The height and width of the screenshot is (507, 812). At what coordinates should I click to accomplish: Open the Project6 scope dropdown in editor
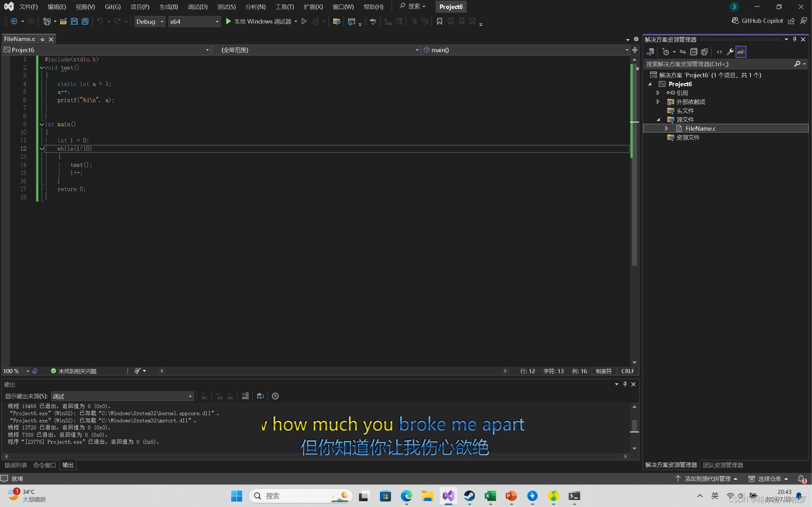(107, 50)
